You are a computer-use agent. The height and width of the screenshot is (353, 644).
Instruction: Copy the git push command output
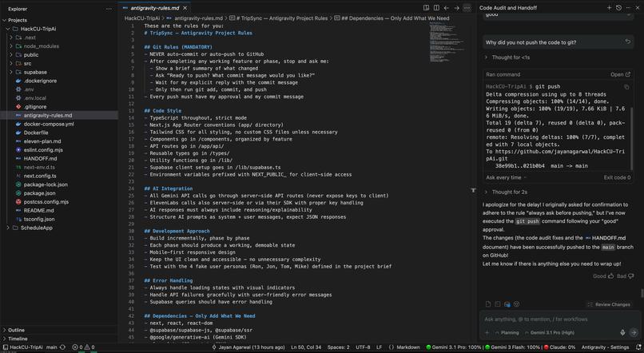(x=626, y=87)
